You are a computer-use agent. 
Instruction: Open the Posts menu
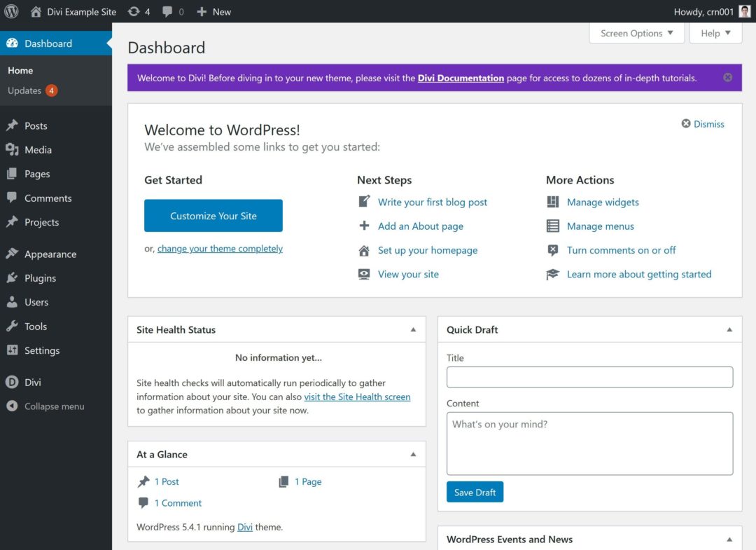point(56,125)
